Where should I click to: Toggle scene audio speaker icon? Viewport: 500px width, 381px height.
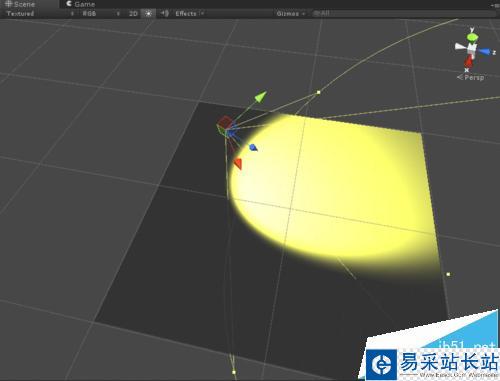[165, 13]
